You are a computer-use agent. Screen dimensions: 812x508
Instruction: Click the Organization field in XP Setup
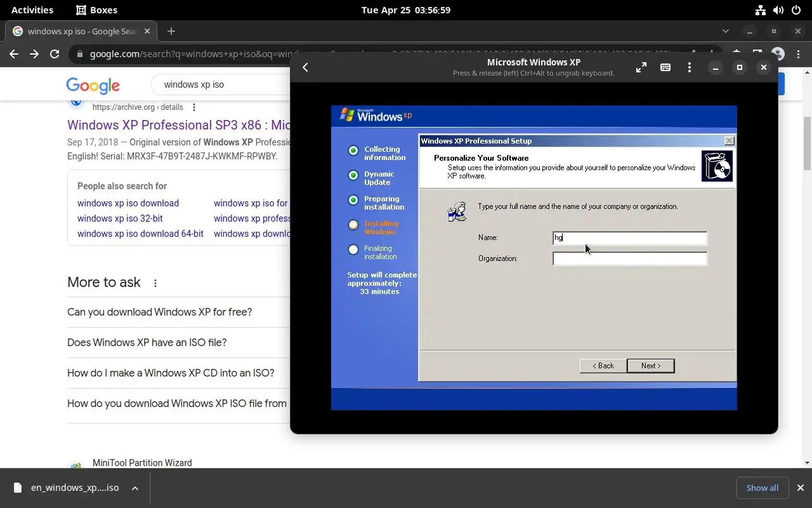pos(630,258)
